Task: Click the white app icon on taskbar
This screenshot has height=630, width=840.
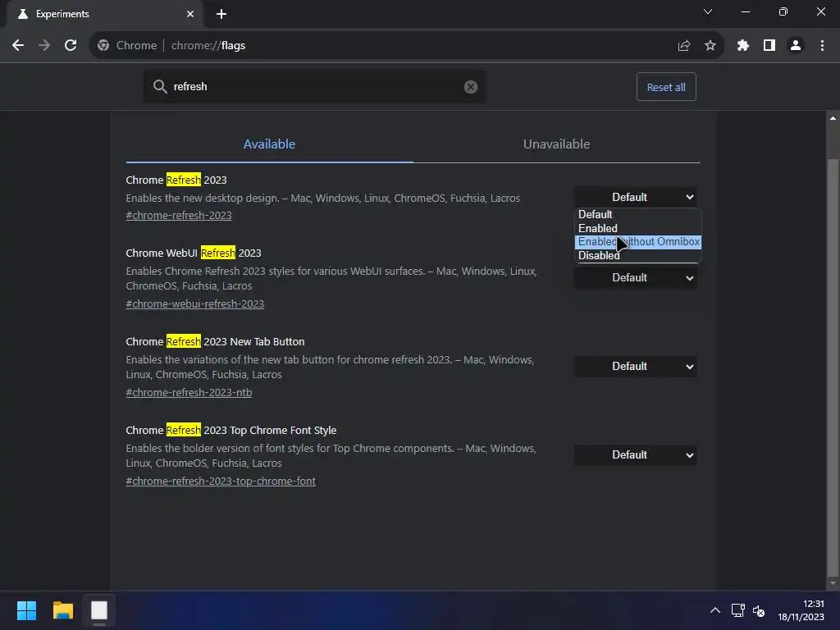Action: pyautogui.click(x=99, y=610)
